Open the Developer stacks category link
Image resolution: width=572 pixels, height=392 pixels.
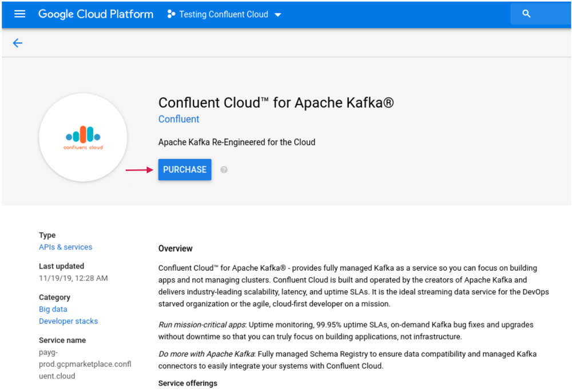[x=68, y=321]
